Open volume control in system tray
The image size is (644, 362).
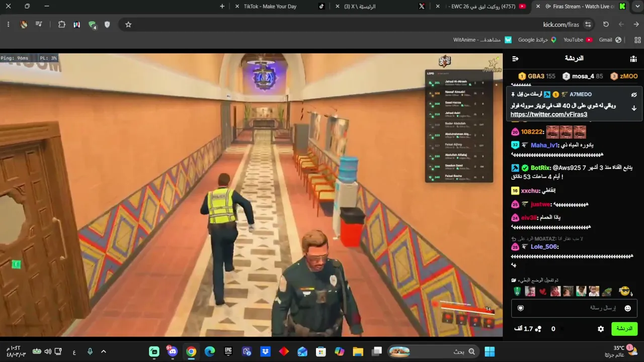click(x=48, y=351)
